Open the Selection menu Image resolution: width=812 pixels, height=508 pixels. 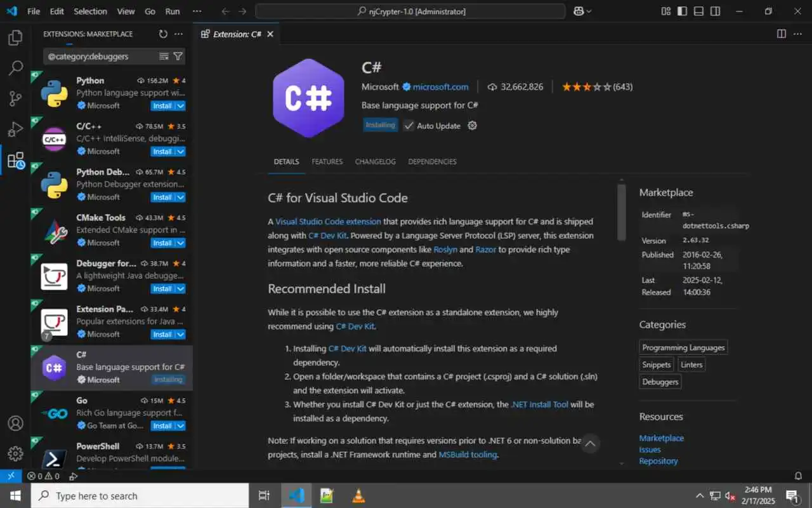[x=90, y=11]
